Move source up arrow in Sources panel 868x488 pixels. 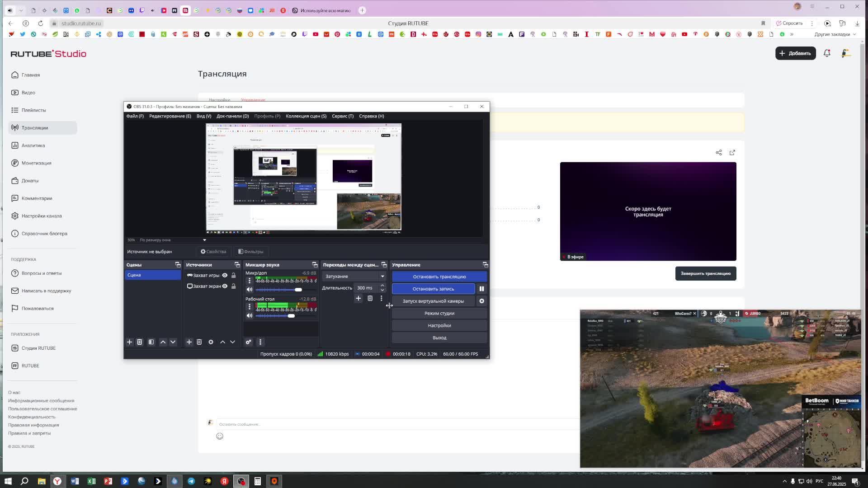(222, 342)
